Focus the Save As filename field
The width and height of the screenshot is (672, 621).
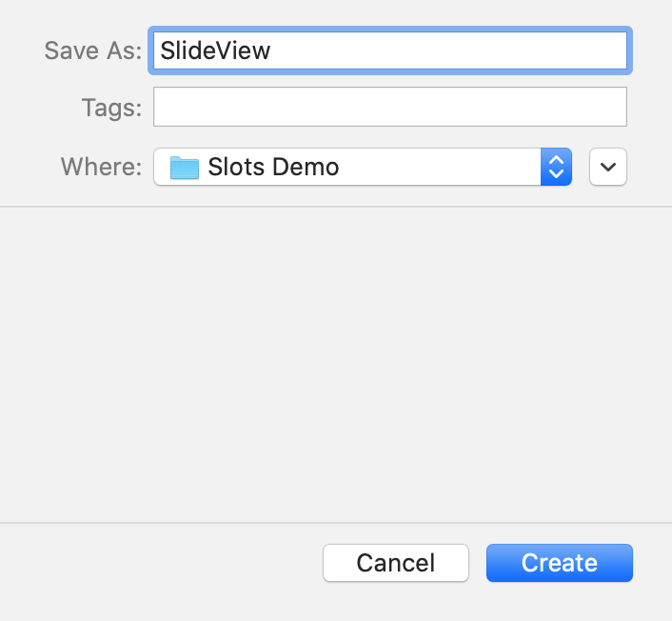tap(390, 50)
